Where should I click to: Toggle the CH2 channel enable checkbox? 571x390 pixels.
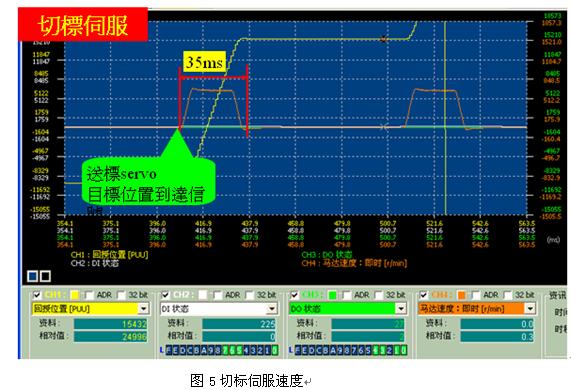165,295
